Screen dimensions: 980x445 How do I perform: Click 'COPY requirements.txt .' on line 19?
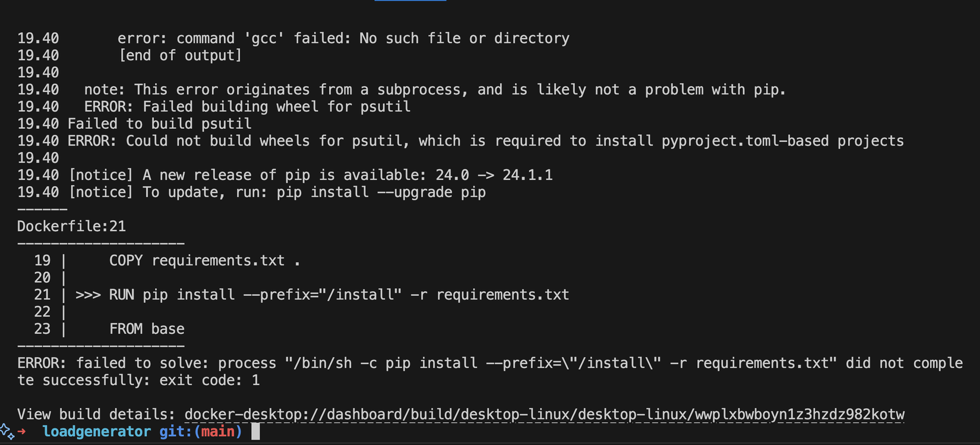click(204, 261)
